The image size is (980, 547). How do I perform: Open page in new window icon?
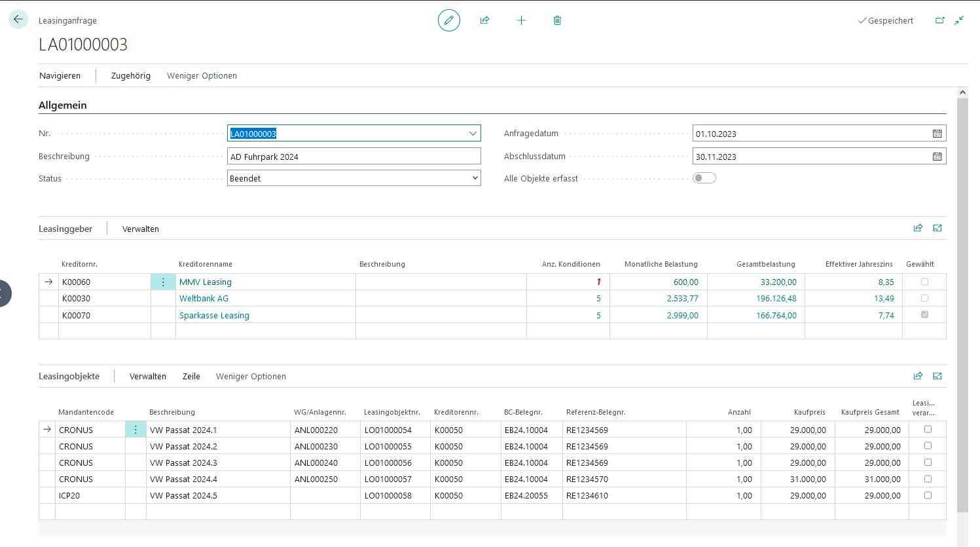pyautogui.click(x=939, y=20)
